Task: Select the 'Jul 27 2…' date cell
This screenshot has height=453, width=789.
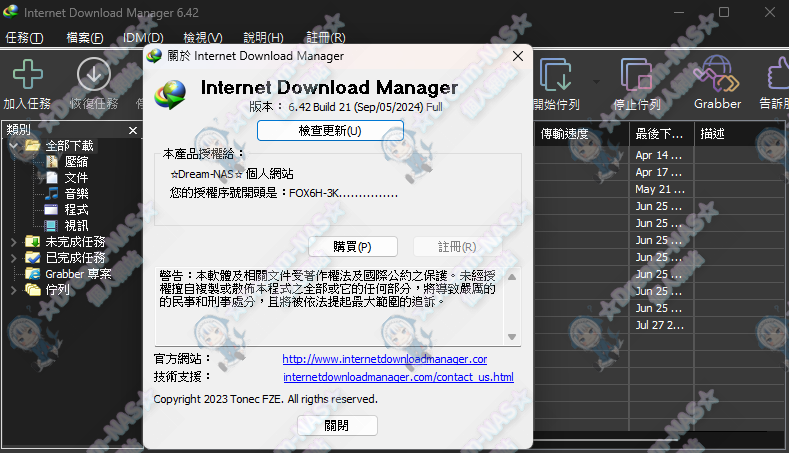Action: click(x=662, y=325)
